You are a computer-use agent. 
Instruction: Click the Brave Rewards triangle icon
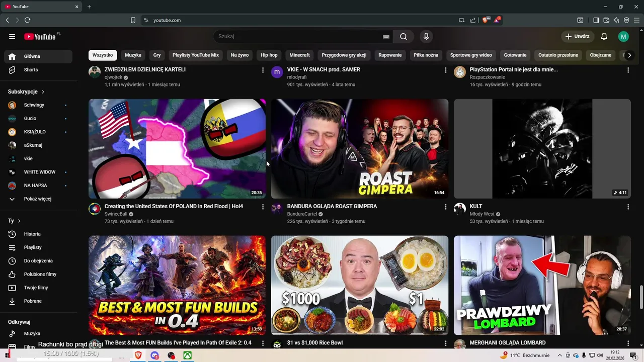[497, 20]
